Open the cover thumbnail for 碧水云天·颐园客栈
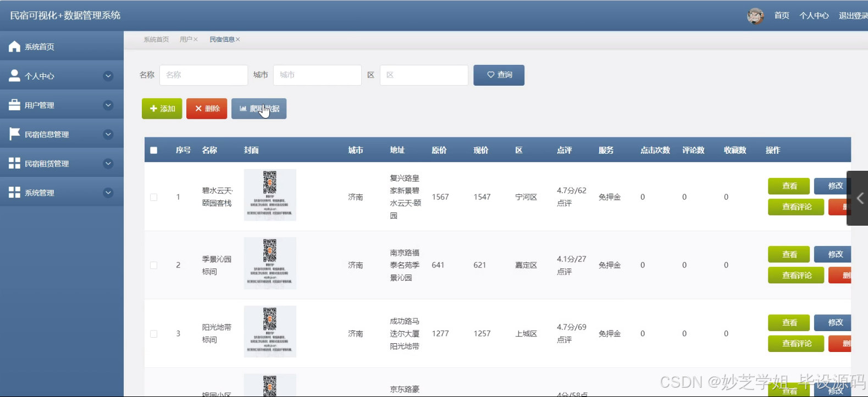 pos(270,195)
